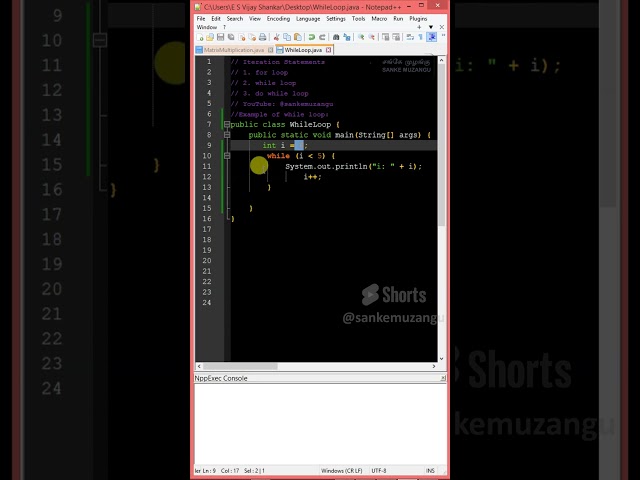Collapse the while loop fold marker
Viewport: 640px width, 480px height.
pyautogui.click(x=227, y=156)
